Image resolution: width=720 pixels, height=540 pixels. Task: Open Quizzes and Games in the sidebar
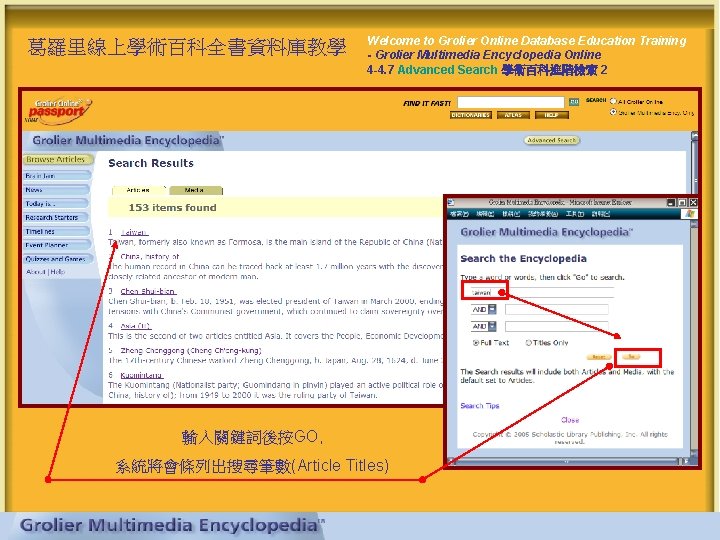coord(56,259)
